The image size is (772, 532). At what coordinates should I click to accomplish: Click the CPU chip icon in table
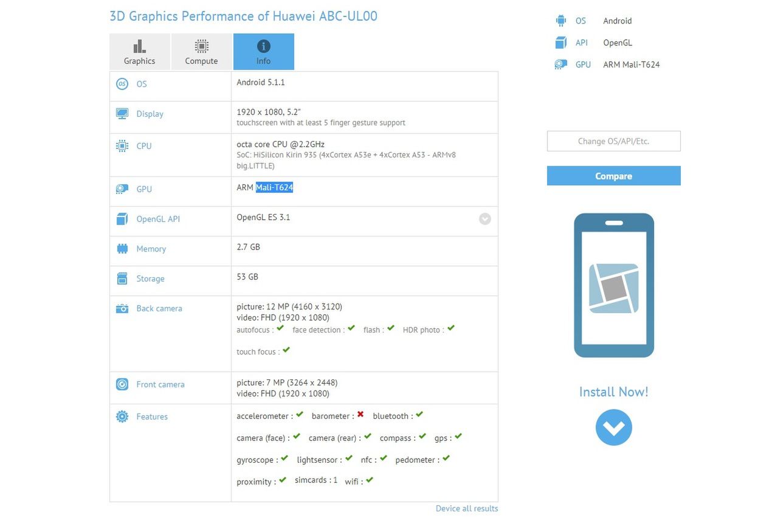[122, 146]
